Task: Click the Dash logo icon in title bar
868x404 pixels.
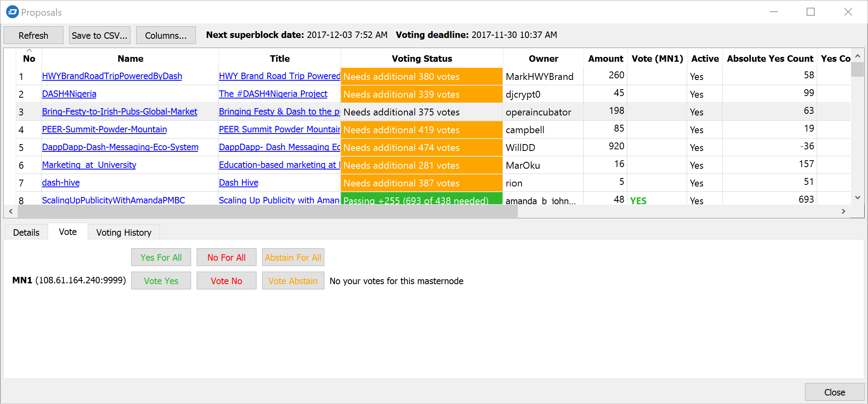Action: pyautogui.click(x=12, y=12)
